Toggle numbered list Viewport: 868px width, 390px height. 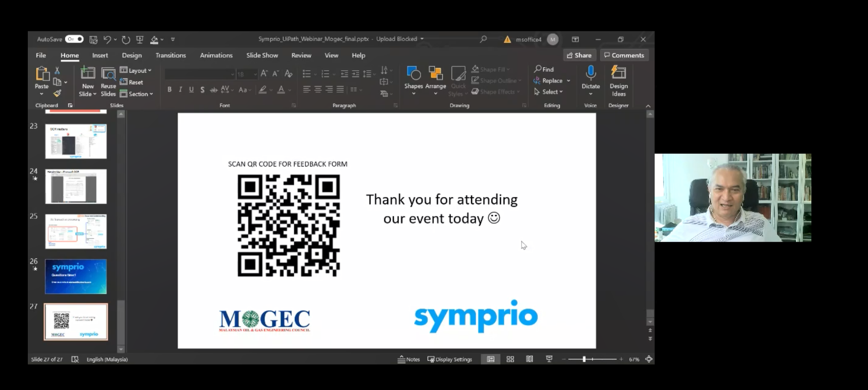tap(325, 74)
